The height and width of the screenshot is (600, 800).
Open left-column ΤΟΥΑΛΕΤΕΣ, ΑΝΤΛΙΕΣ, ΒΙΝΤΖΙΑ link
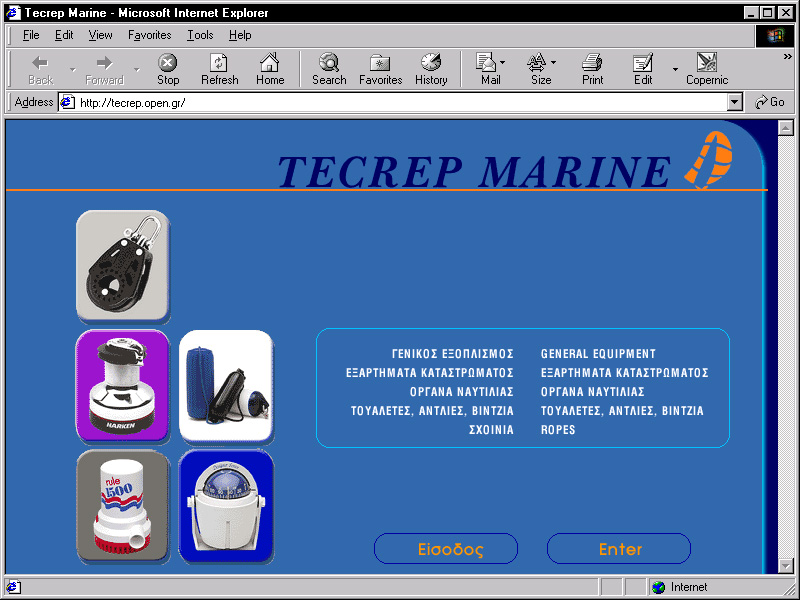tap(432, 411)
